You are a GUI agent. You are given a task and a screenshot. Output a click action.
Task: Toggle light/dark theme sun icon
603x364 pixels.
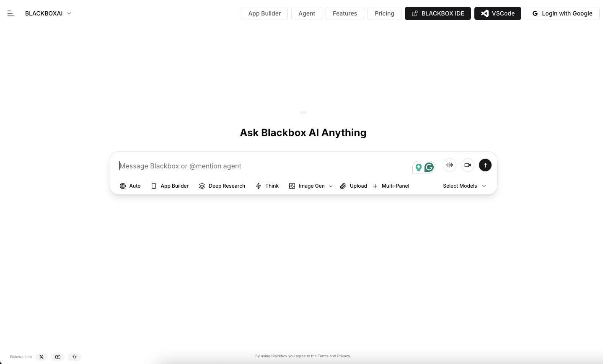pos(75,357)
